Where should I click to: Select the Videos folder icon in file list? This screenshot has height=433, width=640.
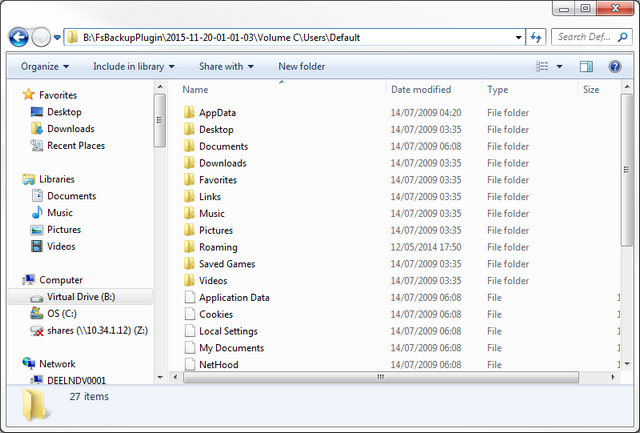click(x=189, y=280)
